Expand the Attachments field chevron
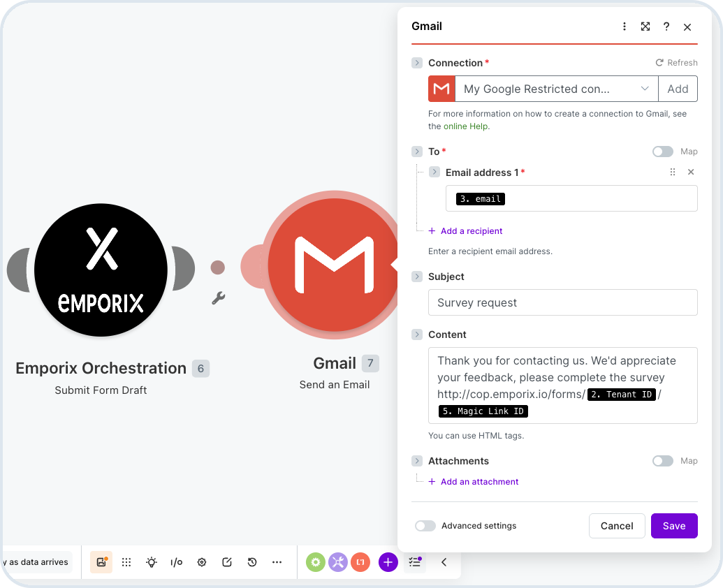723x588 pixels. pyautogui.click(x=417, y=461)
